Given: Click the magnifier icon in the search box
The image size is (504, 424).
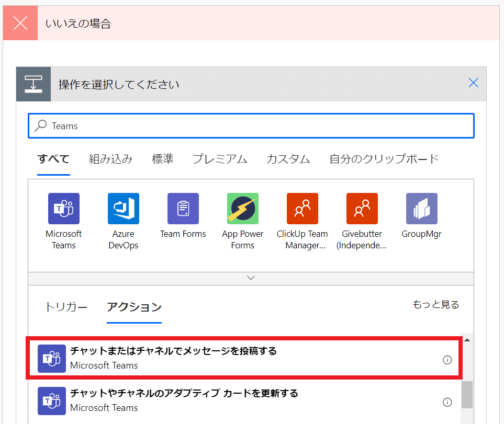Looking at the screenshot, I should point(41,125).
